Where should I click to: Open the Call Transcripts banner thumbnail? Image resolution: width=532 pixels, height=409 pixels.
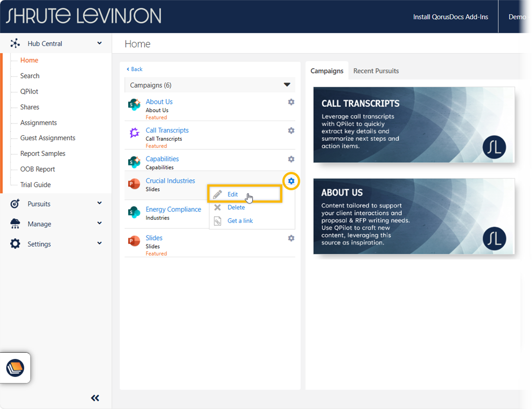[x=413, y=125]
